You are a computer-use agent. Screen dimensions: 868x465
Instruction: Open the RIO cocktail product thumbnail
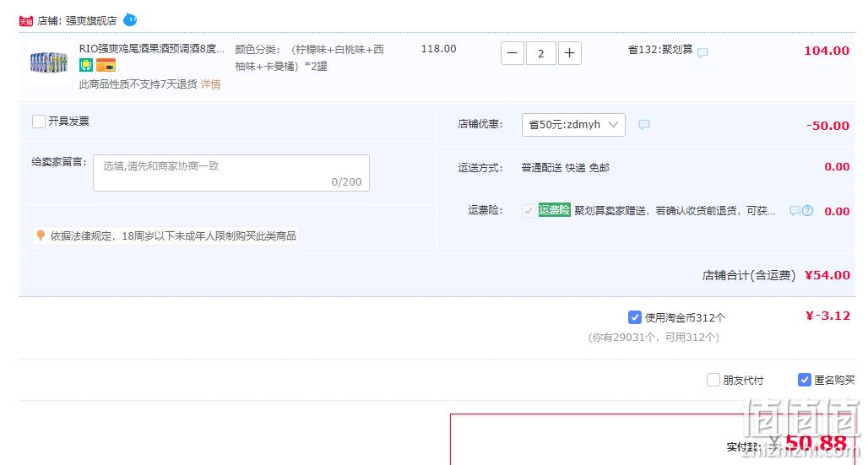click(x=49, y=62)
